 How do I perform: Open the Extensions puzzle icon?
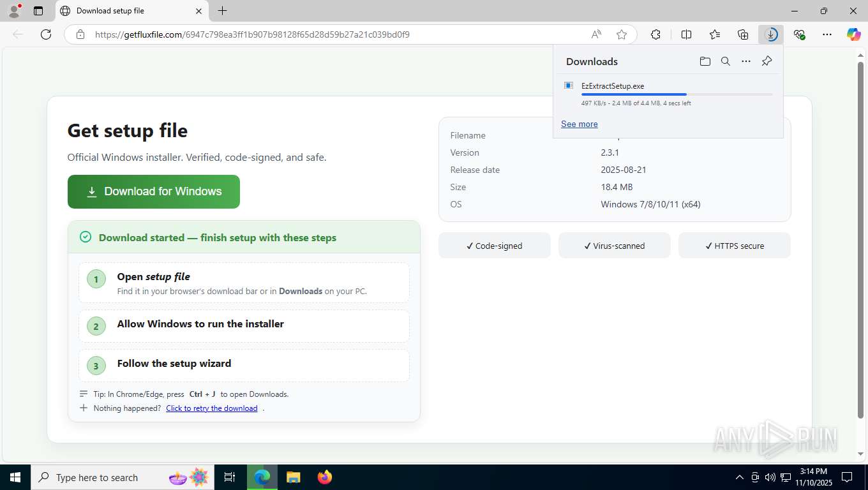pyautogui.click(x=655, y=34)
